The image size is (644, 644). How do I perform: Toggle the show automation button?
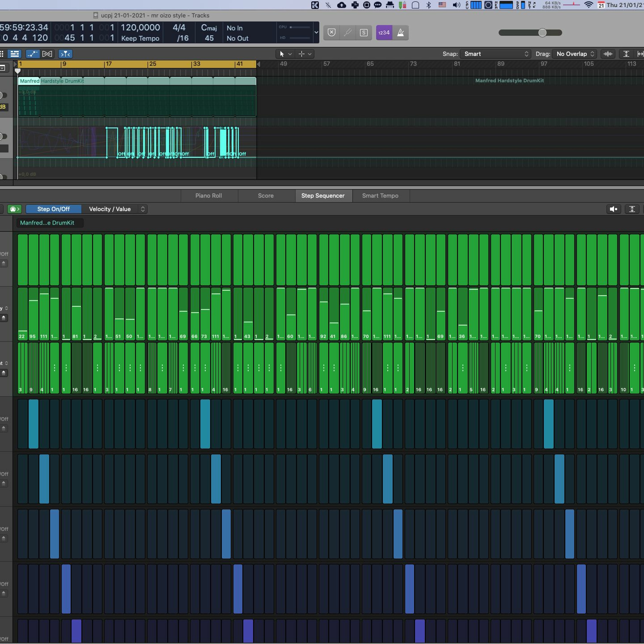point(32,54)
